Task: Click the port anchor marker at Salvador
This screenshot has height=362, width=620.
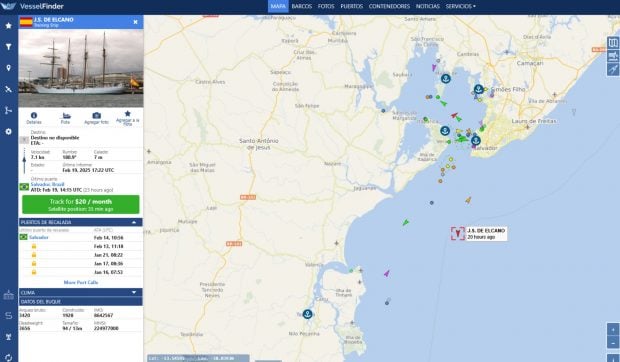Action: pos(476,140)
